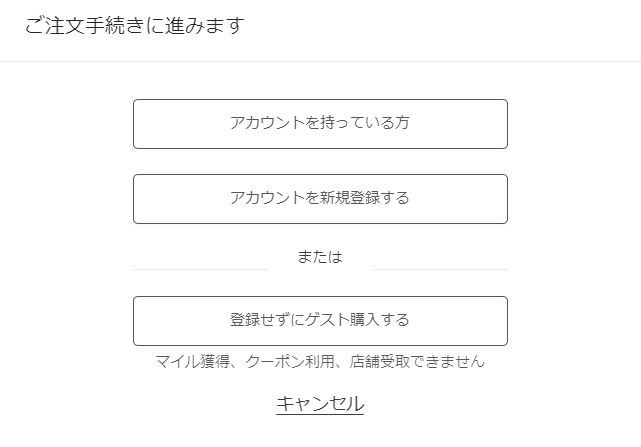The width and height of the screenshot is (641, 447).
Task: Start new account registration
Action: pos(320,198)
